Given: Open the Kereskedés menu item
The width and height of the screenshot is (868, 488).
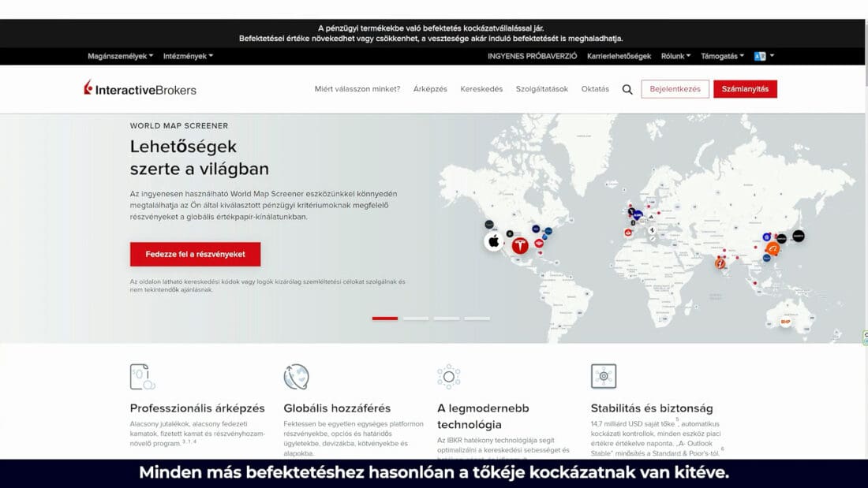Looking at the screenshot, I should (x=481, y=89).
